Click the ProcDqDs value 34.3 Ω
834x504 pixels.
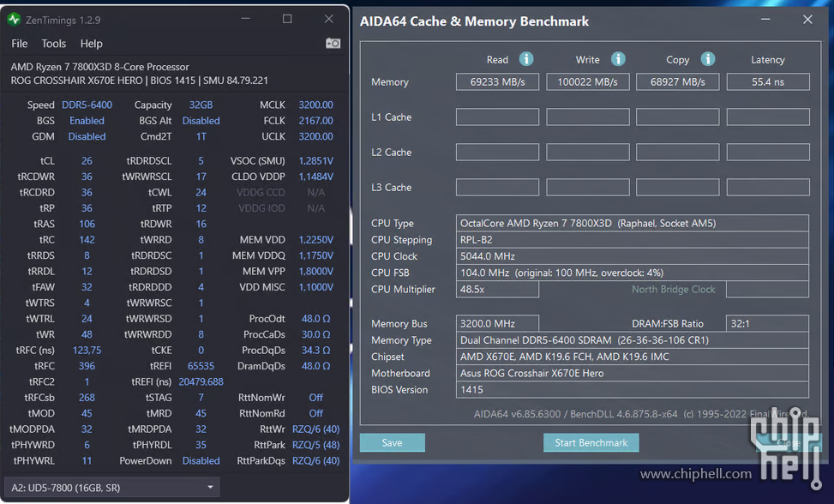(x=316, y=351)
